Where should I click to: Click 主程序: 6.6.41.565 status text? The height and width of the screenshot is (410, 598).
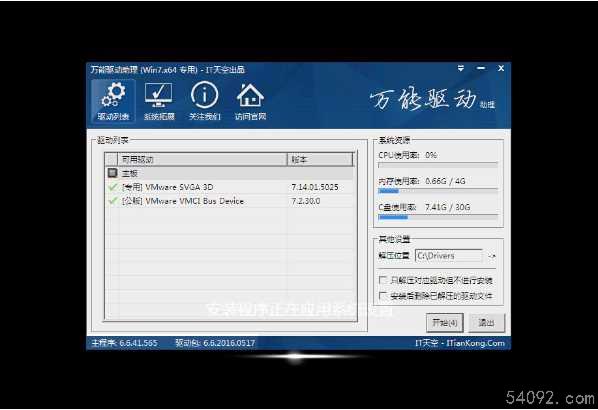[124, 343]
